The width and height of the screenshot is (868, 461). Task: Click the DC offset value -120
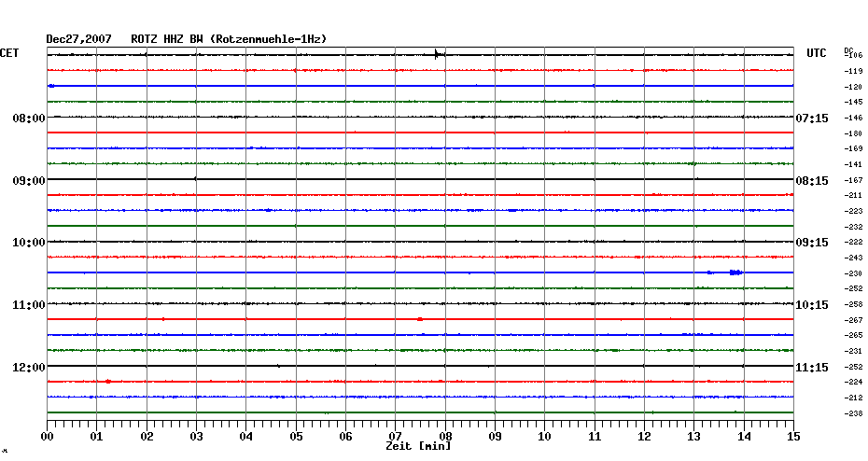(854, 87)
